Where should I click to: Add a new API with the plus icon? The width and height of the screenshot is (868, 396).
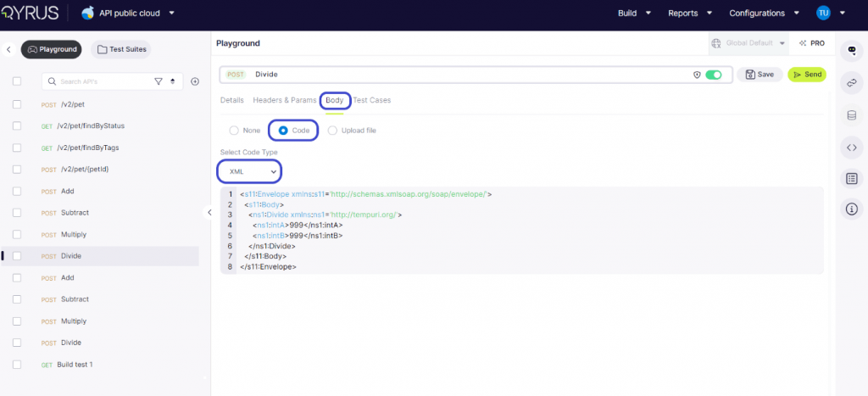tap(194, 81)
